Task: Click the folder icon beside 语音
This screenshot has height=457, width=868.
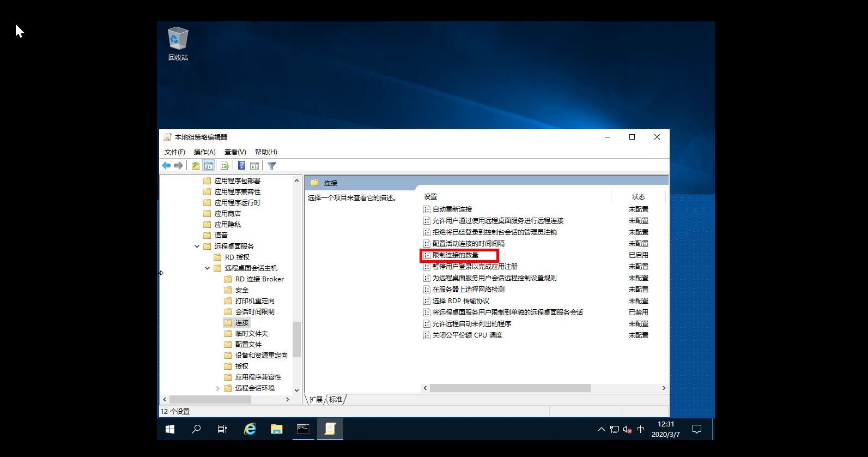Action: pyautogui.click(x=207, y=236)
